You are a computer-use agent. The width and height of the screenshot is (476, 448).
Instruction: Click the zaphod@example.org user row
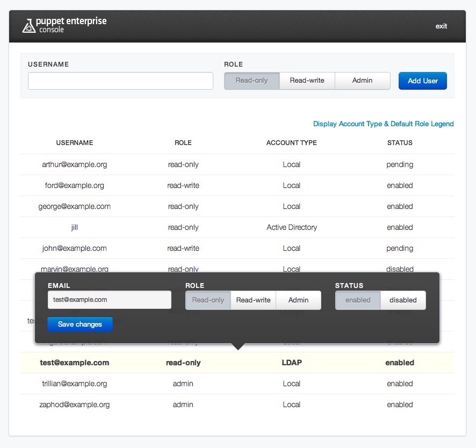pyautogui.click(x=75, y=404)
